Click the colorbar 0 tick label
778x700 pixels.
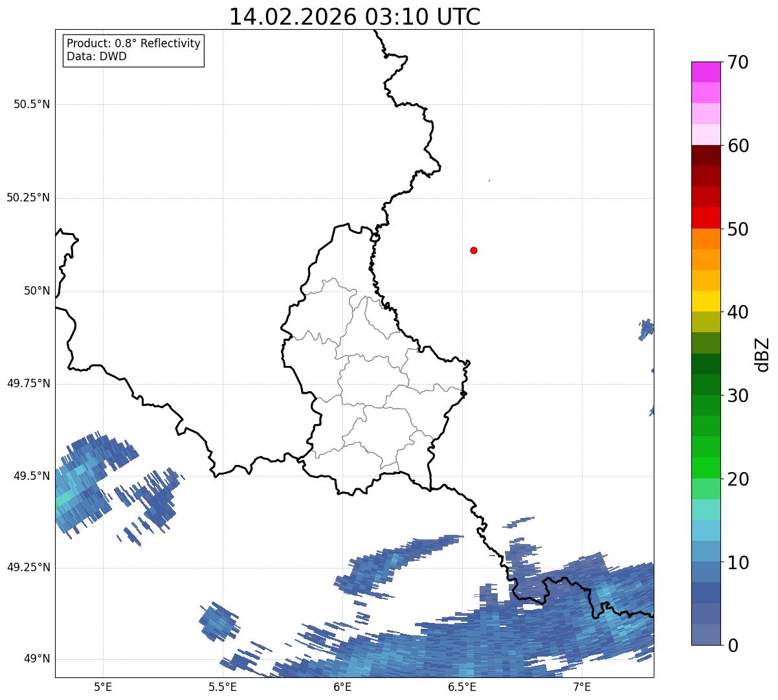[x=733, y=646]
